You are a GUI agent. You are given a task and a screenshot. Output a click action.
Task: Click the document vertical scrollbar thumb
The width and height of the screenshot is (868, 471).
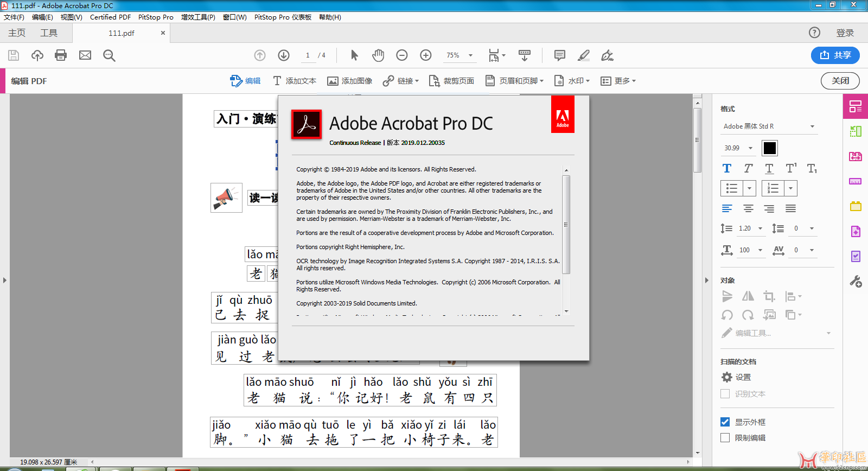(x=697, y=140)
